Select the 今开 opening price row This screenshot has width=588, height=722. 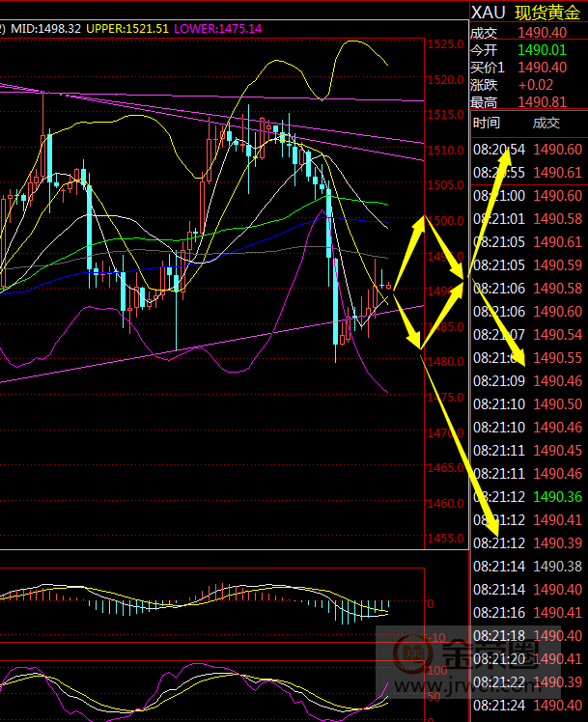(527, 50)
